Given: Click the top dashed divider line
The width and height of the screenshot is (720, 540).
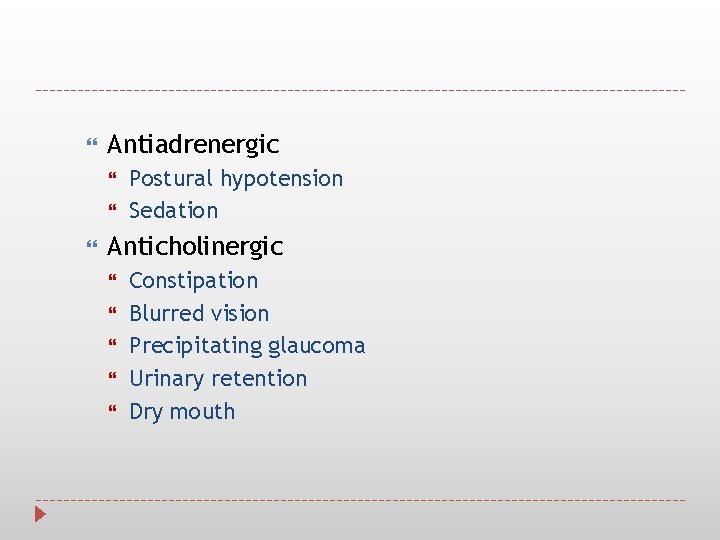Looking at the screenshot, I should coord(360,90).
